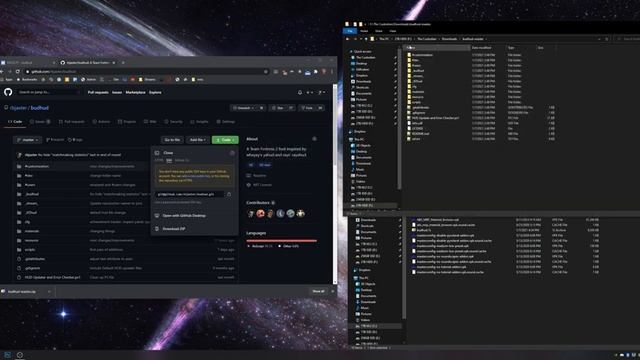Open the budhud repository name link

pos(40,108)
